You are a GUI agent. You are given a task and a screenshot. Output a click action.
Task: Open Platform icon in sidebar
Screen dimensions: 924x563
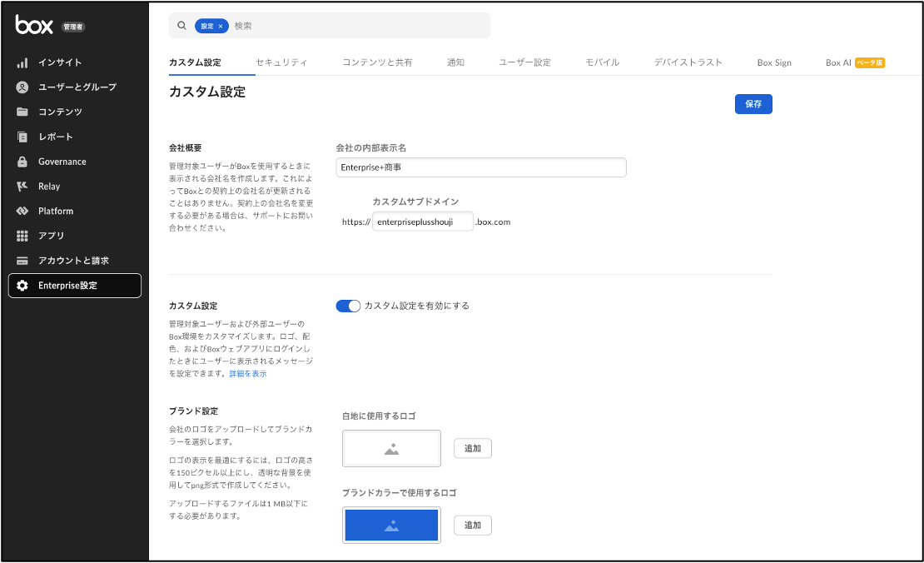pos(22,212)
